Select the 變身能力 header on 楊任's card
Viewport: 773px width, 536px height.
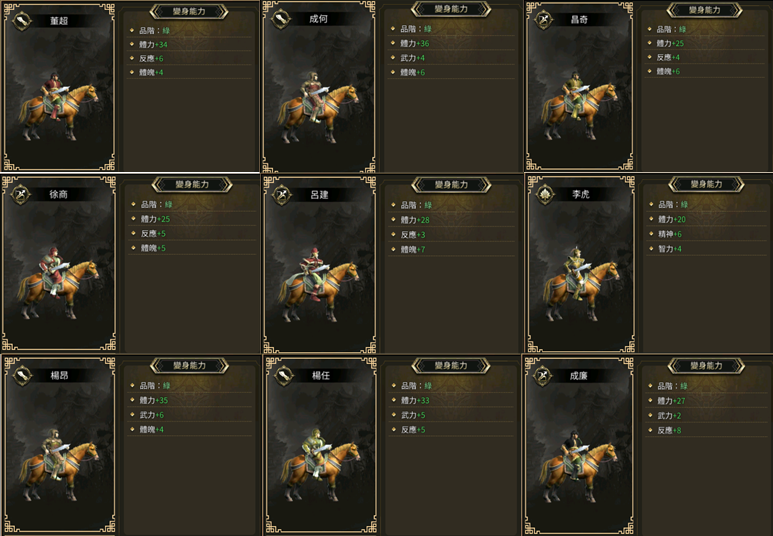tap(451, 365)
